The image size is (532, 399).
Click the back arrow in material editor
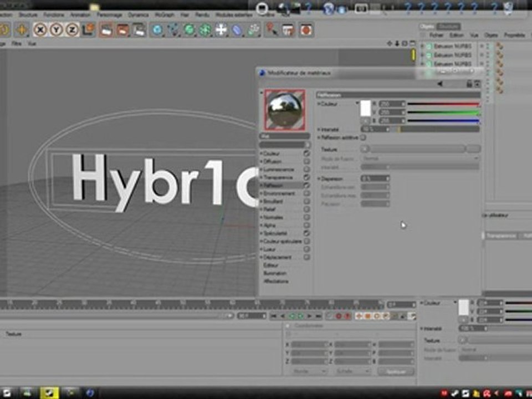tap(440, 84)
